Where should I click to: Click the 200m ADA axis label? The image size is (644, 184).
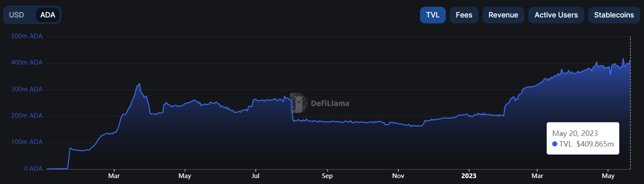27,116
